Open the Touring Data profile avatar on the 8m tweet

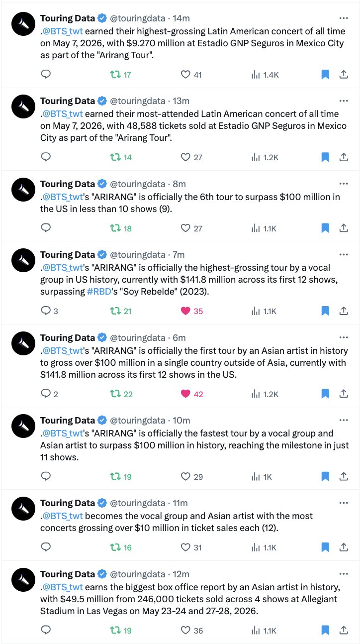(x=23, y=190)
